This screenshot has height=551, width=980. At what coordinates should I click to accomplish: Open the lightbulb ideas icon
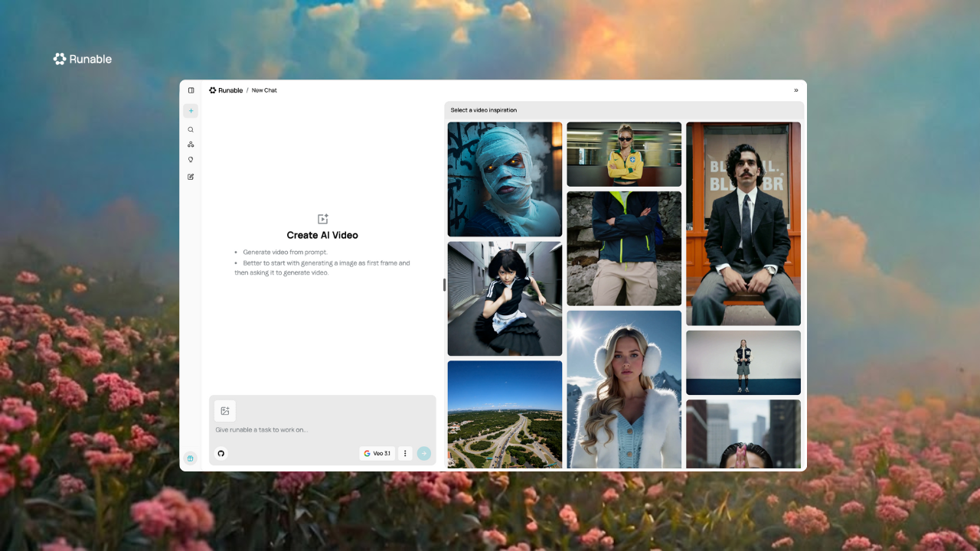(190, 159)
